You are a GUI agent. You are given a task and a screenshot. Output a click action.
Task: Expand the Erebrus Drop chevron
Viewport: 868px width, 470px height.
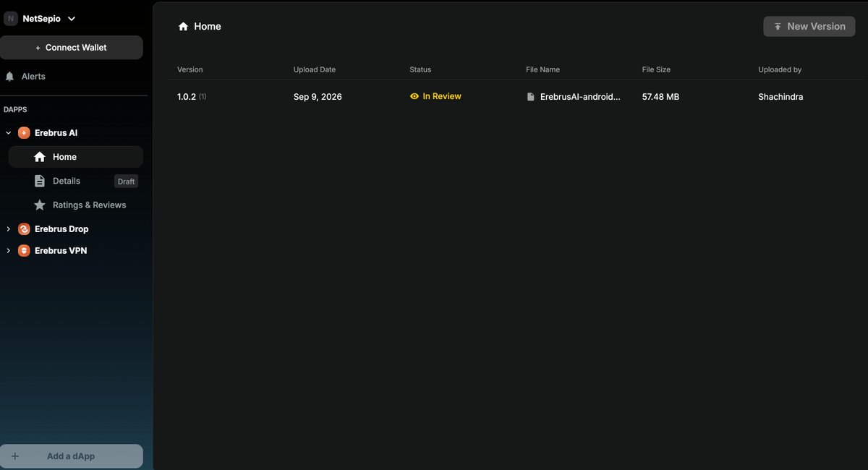(x=9, y=229)
